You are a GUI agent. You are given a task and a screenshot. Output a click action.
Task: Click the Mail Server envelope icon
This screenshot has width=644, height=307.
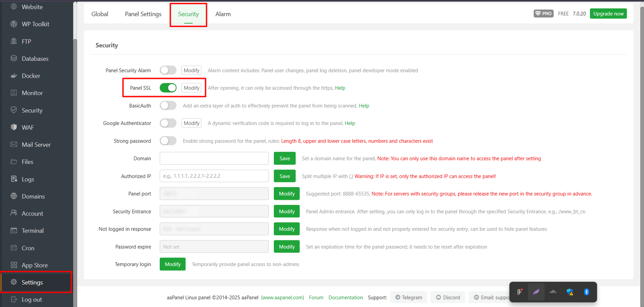click(14, 144)
